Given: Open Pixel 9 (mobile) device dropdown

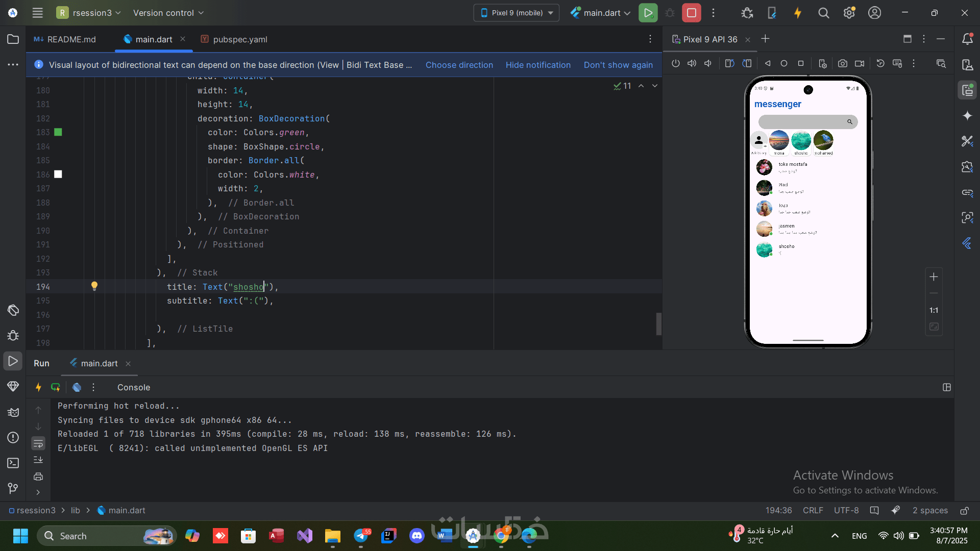Looking at the screenshot, I should pos(517,13).
